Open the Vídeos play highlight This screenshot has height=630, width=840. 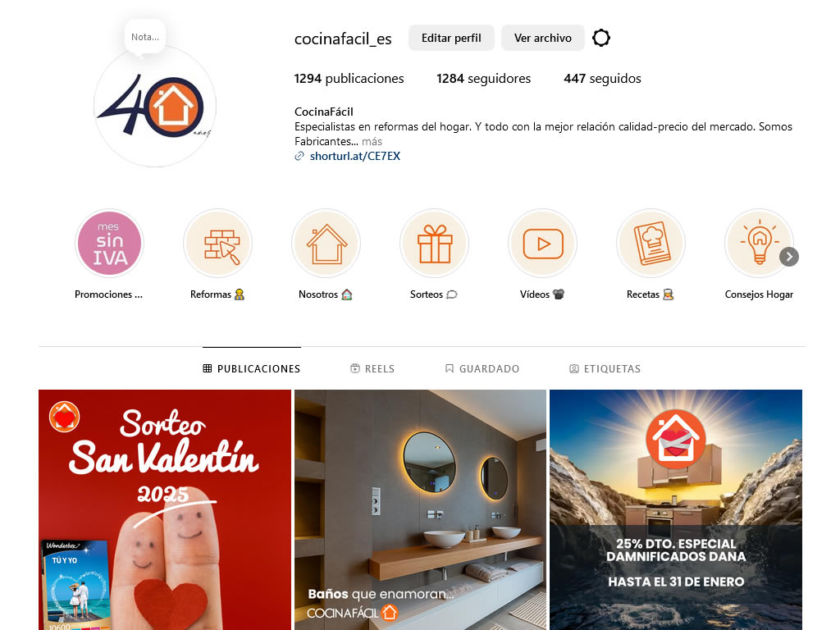pyautogui.click(x=543, y=243)
